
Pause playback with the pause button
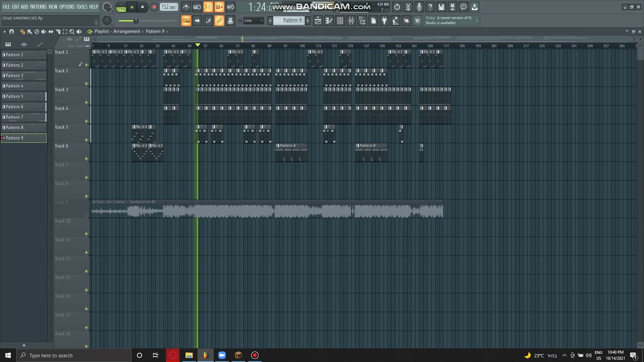[132, 7]
